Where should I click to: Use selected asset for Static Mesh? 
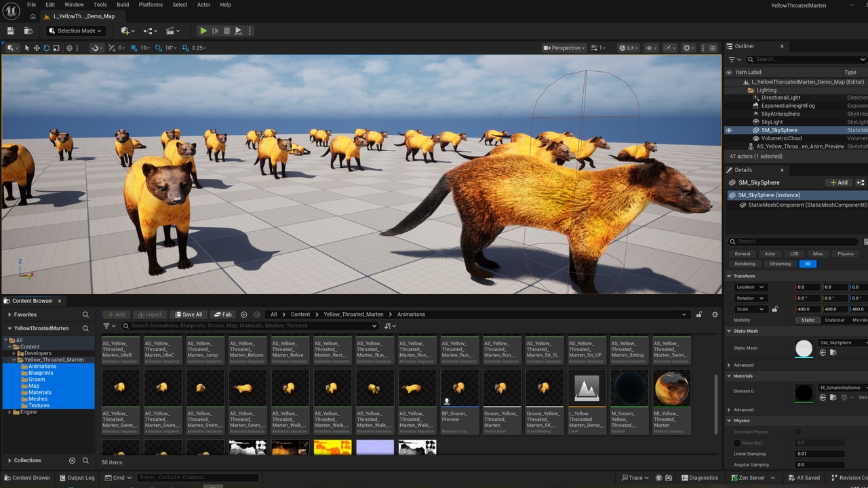click(823, 352)
